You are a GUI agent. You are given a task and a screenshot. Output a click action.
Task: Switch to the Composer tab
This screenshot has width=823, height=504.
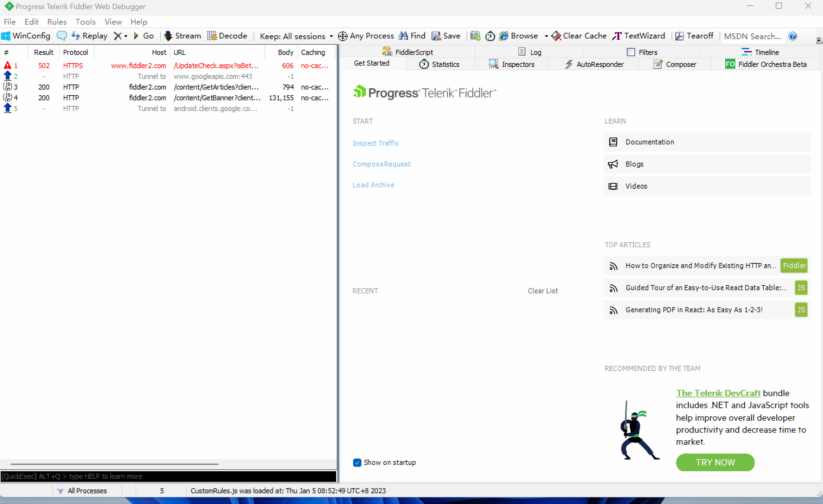tap(674, 64)
